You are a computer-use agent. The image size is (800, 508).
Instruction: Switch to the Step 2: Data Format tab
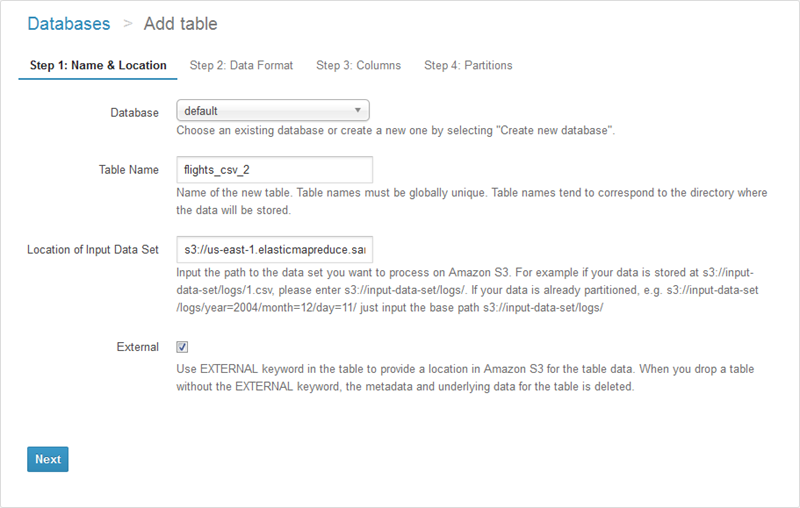(x=241, y=66)
